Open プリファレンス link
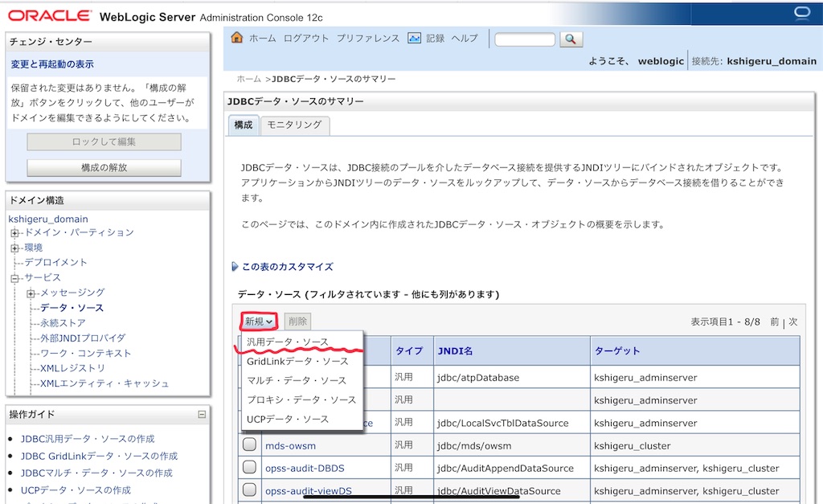The image size is (823, 504). [x=368, y=39]
